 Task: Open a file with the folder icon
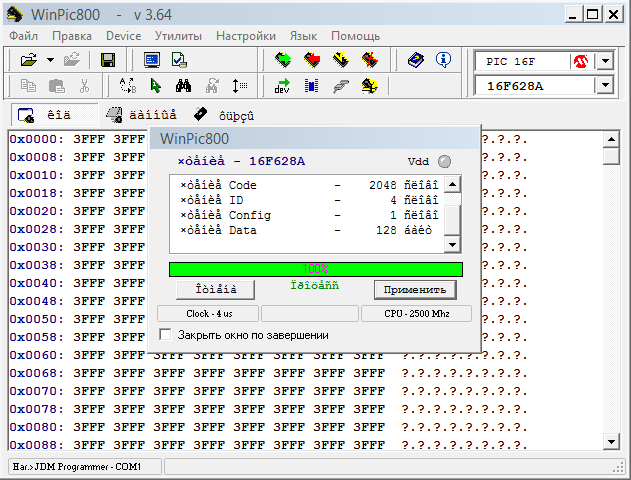29,60
